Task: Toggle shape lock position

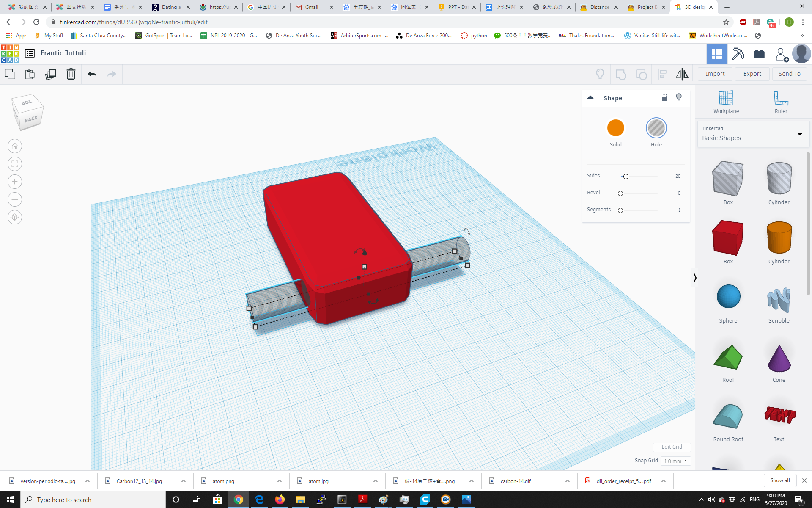Action: coord(664,98)
